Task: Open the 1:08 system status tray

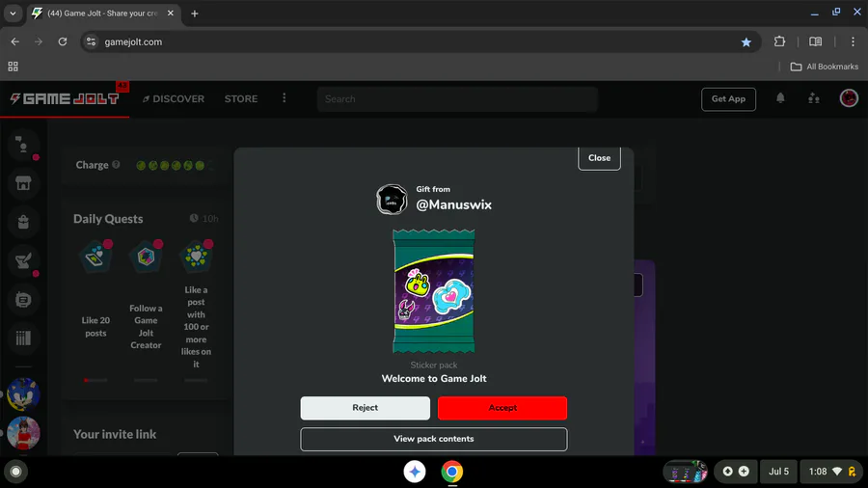Action: [832, 472]
